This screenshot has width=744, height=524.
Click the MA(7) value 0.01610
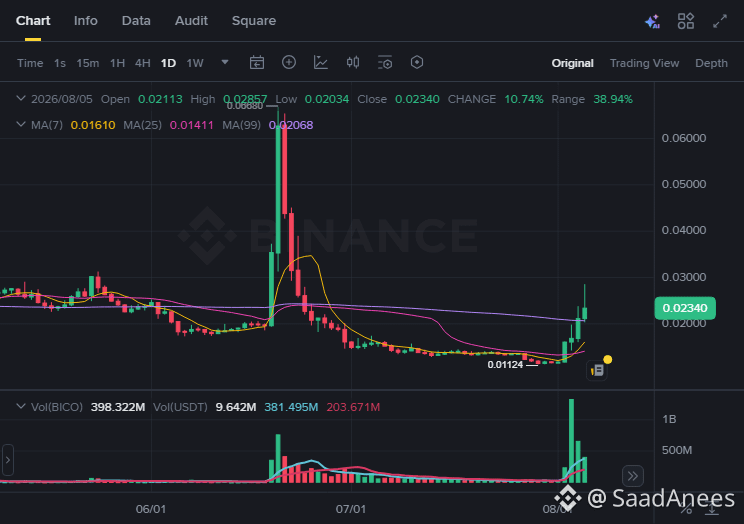coord(93,125)
